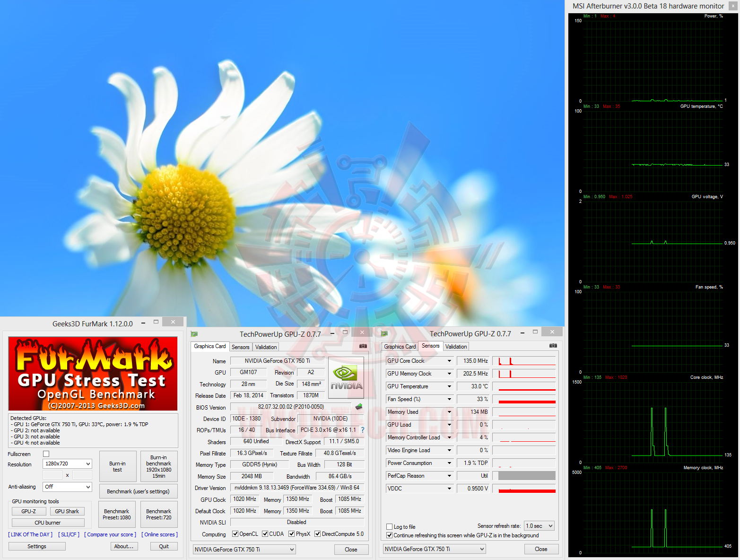Enable the Log to file checkbox

(390, 527)
